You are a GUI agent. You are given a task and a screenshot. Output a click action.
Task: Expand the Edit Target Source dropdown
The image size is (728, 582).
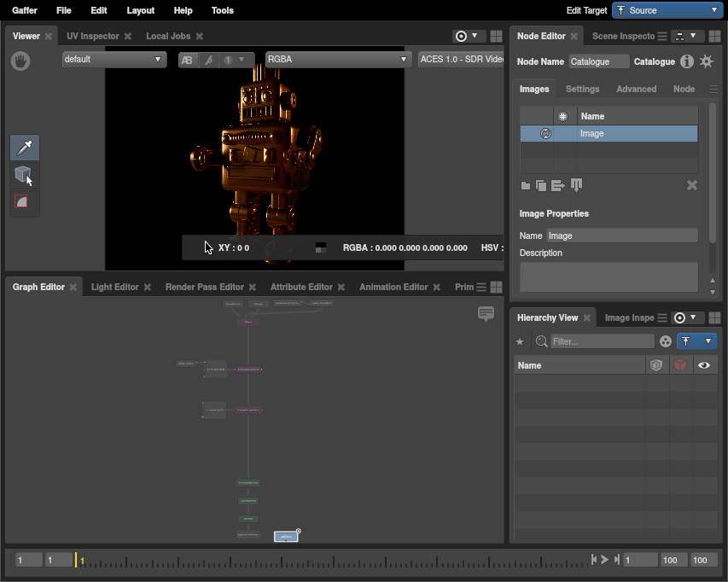click(667, 10)
